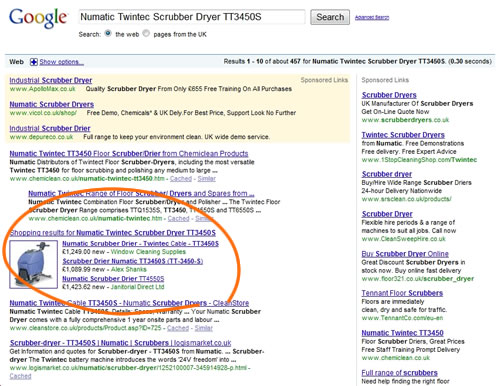
Task: Click 'Window Cleaning Supplies' seller text
Action: pos(148,252)
